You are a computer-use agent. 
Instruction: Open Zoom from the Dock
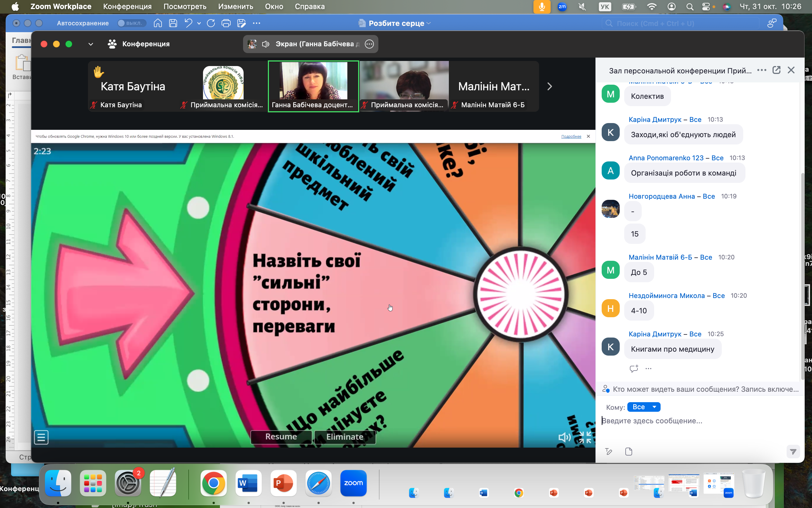[353, 483]
